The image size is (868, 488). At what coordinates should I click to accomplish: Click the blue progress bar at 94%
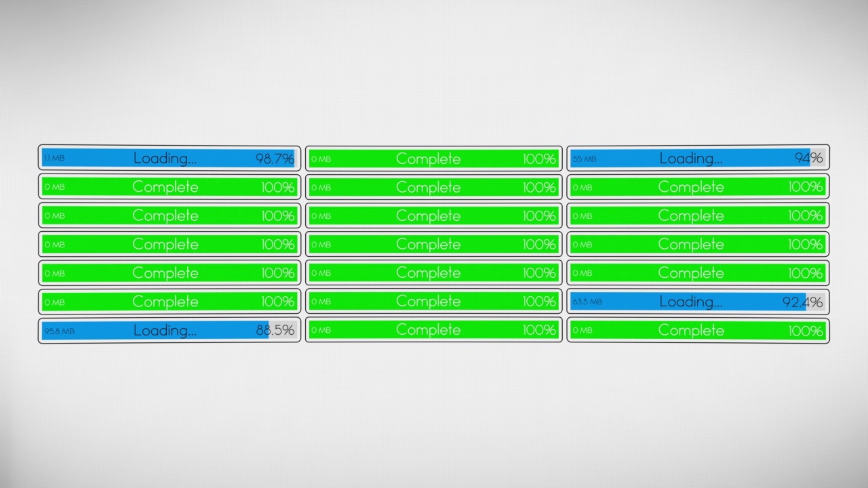click(x=698, y=158)
